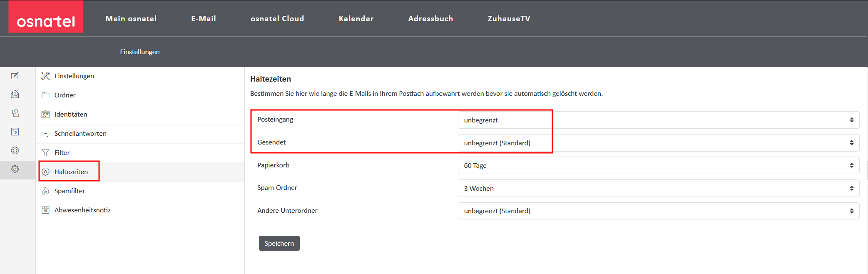Open the Posteingang retention dropdown
This screenshot has height=274, width=868.
point(658,120)
